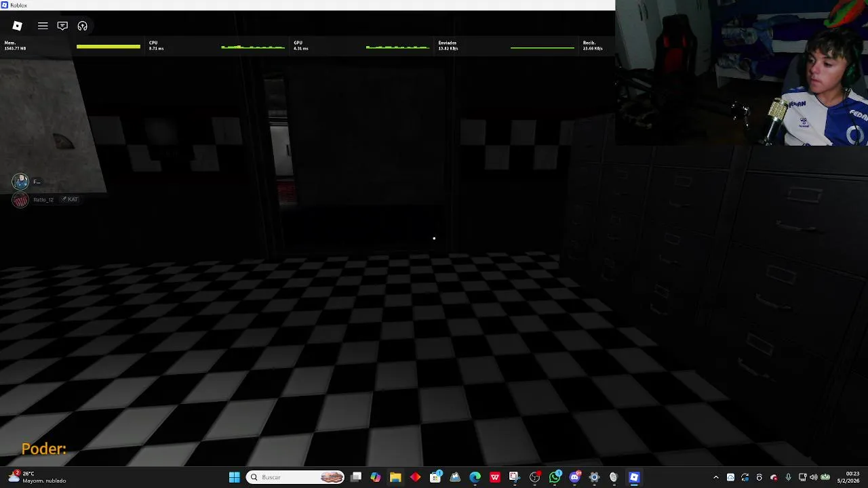
Task: Open the Windows Start menu
Action: pyautogui.click(x=234, y=477)
